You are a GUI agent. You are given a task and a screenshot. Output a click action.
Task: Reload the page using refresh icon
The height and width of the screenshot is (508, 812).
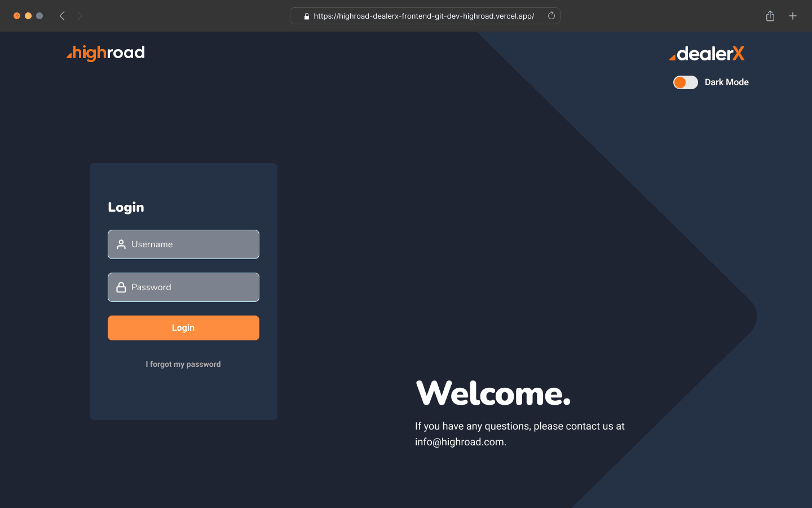tap(551, 16)
